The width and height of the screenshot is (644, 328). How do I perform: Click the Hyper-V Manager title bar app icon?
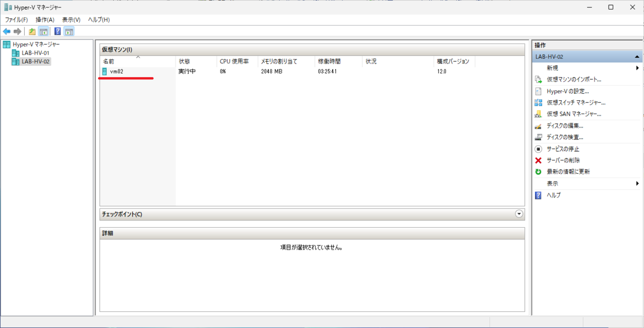8,8
